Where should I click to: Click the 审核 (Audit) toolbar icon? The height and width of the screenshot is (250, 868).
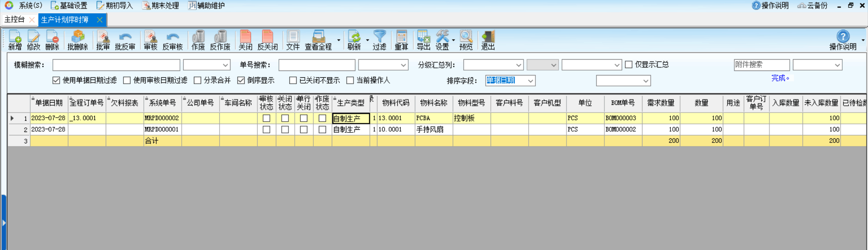tap(150, 40)
